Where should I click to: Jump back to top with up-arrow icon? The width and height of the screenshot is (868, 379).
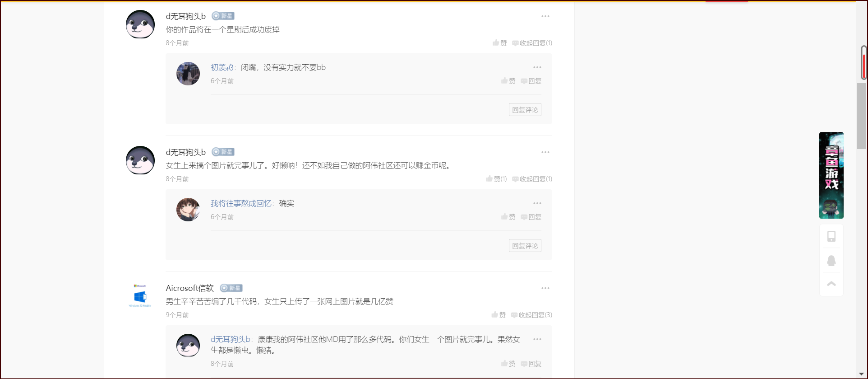[831, 284]
